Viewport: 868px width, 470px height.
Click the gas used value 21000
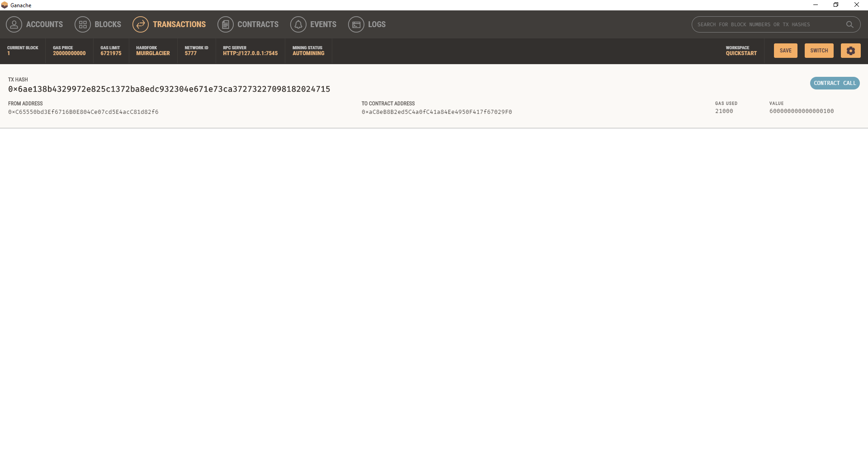[724, 111]
